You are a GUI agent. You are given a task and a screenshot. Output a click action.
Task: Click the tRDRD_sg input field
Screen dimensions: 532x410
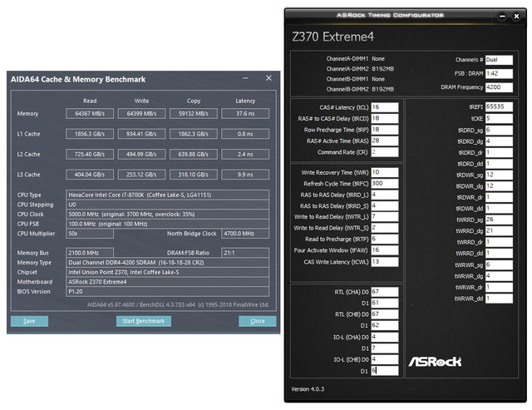click(x=499, y=130)
